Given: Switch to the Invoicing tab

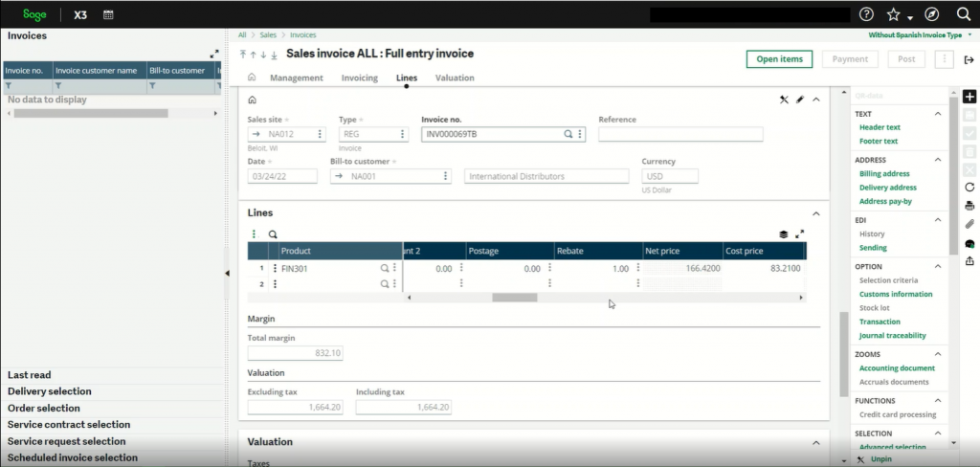Looking at the screenshot, I should (360, 78).
